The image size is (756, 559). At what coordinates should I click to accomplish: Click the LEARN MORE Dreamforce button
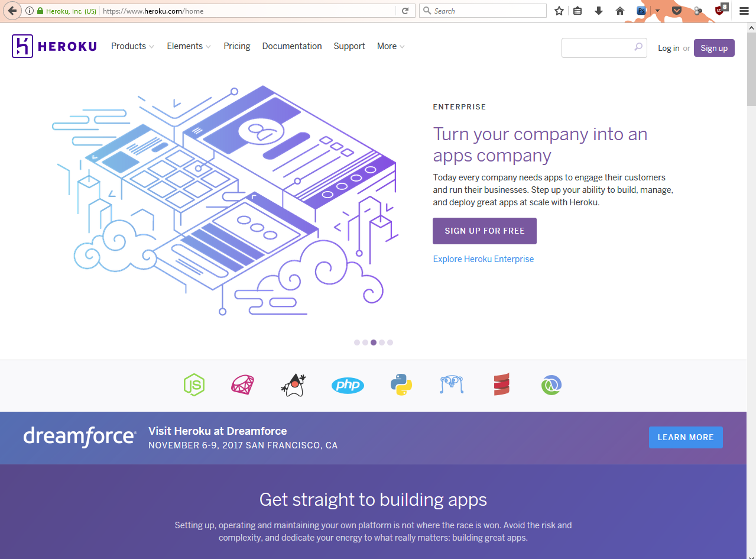point(686,437)
